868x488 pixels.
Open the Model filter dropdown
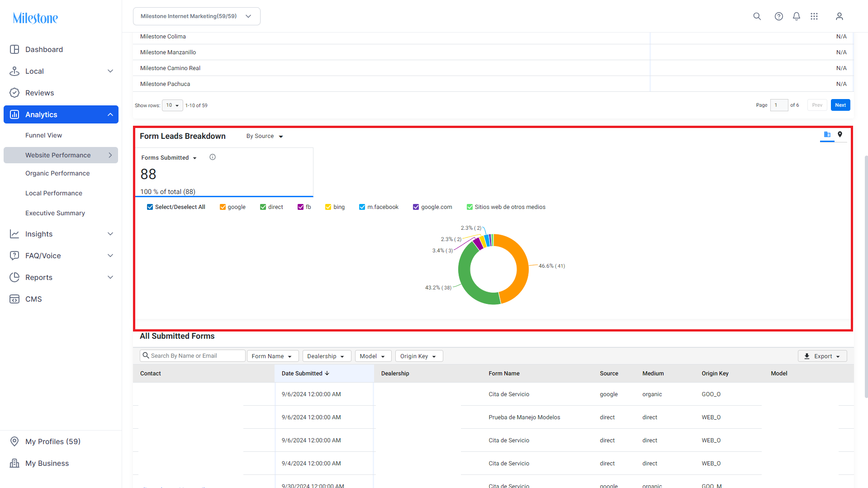pyautogui.click(x=373, y=356)
